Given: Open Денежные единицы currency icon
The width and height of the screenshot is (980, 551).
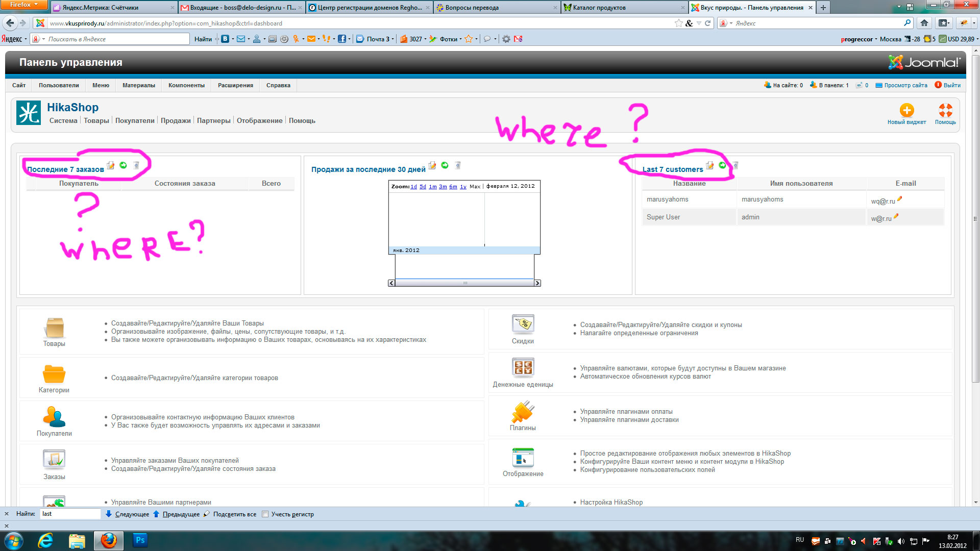Looking at the screenshot, I should click(523, 367).
